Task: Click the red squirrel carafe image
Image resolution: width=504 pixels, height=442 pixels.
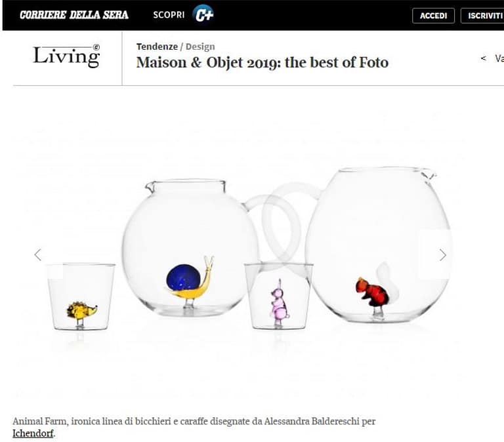Action: point(378,245)
